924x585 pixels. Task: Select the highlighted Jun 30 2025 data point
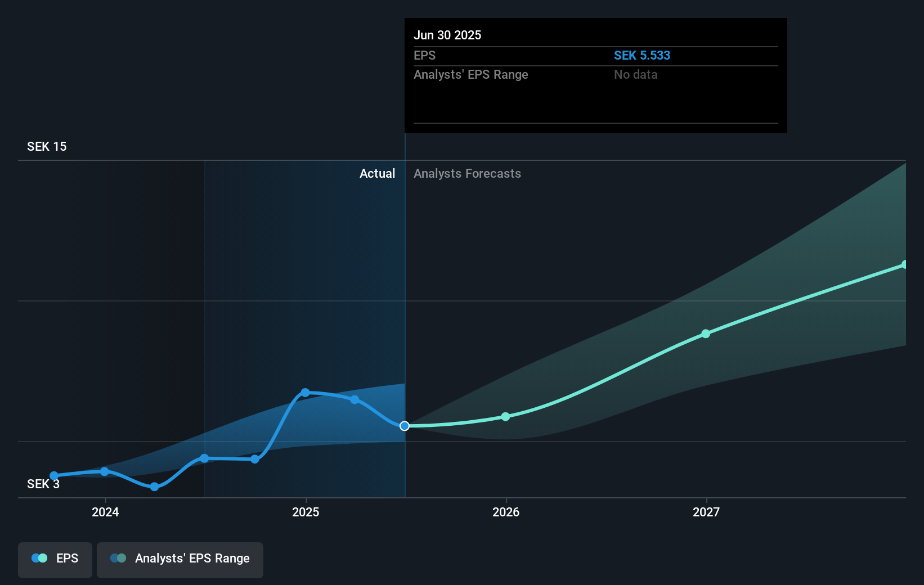click(x=404, y=426)
